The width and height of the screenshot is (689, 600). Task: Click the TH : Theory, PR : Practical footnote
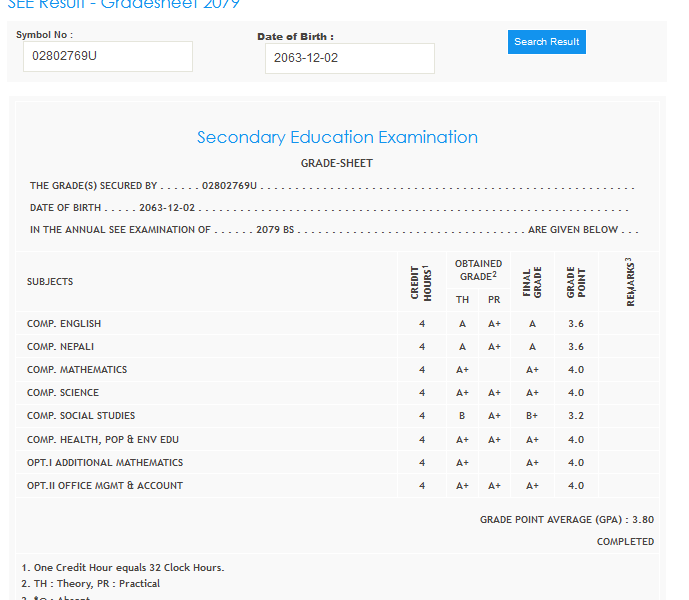(x=91, y=583)
